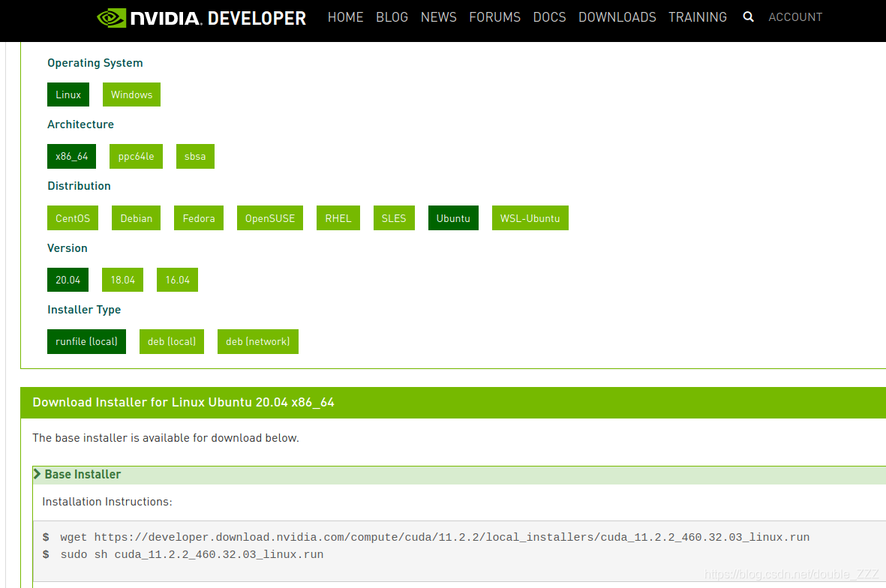Click the Distribution heading
886x588 pixels.
click(79, 186)
